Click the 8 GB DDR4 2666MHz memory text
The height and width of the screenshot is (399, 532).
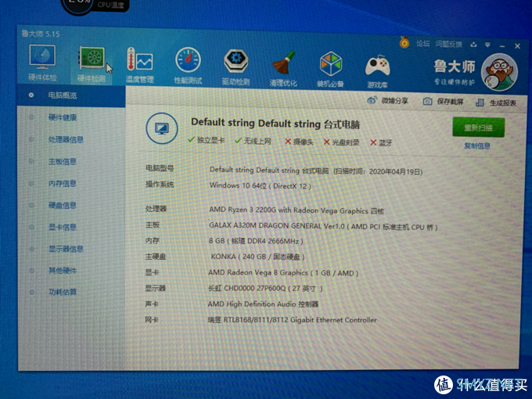click(x=256, y=241)
